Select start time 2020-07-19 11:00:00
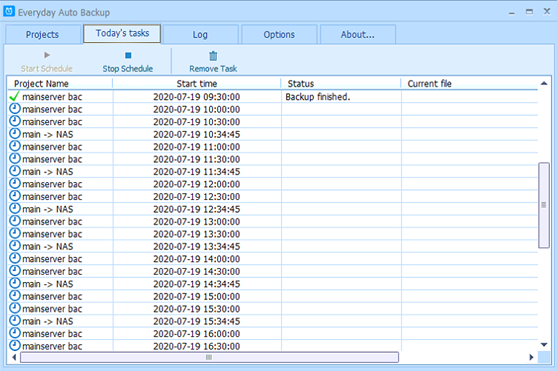 click(x=197, y=147)
